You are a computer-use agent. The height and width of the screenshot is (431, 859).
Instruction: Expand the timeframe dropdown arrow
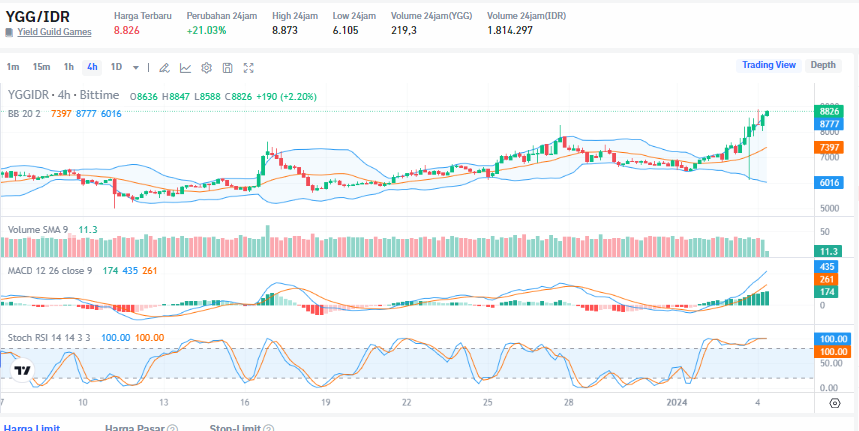click(136, 68)
